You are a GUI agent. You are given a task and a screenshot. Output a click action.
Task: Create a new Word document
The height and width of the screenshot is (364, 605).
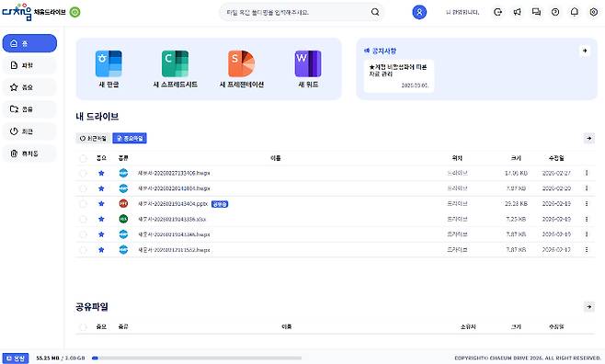click(308, 69)
